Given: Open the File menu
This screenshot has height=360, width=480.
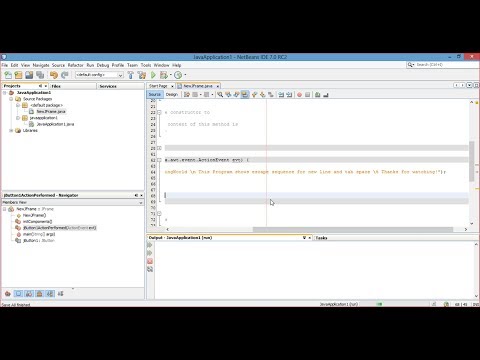Looking at the screenshot, I should click(x=5, y=65).
